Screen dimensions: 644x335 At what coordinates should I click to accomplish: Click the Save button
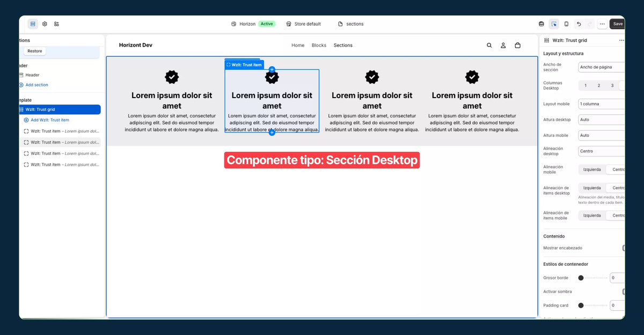(618, 24)
